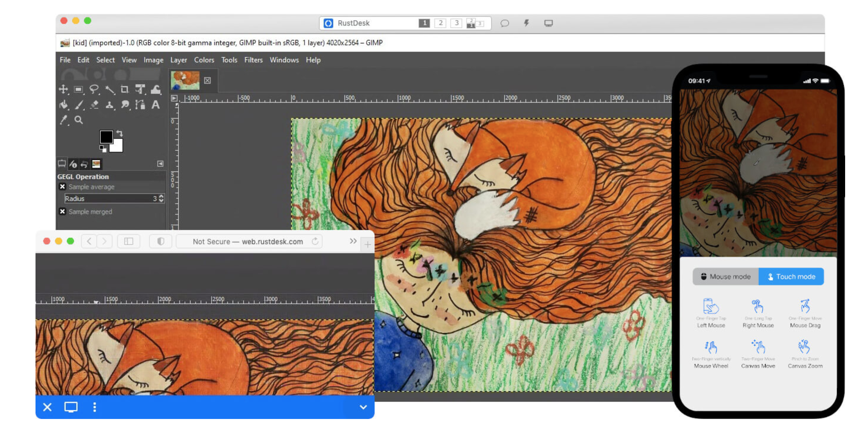868x432 pixels.
Task: Open the tool options panel menu arrow
Action: [160, 163]
